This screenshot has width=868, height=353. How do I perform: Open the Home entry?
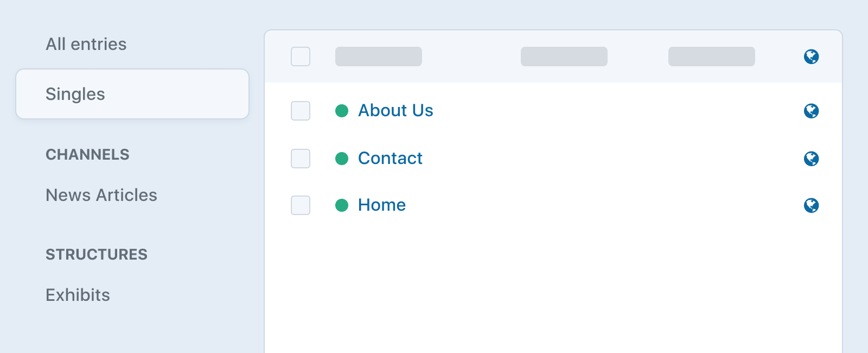(381, 205)
